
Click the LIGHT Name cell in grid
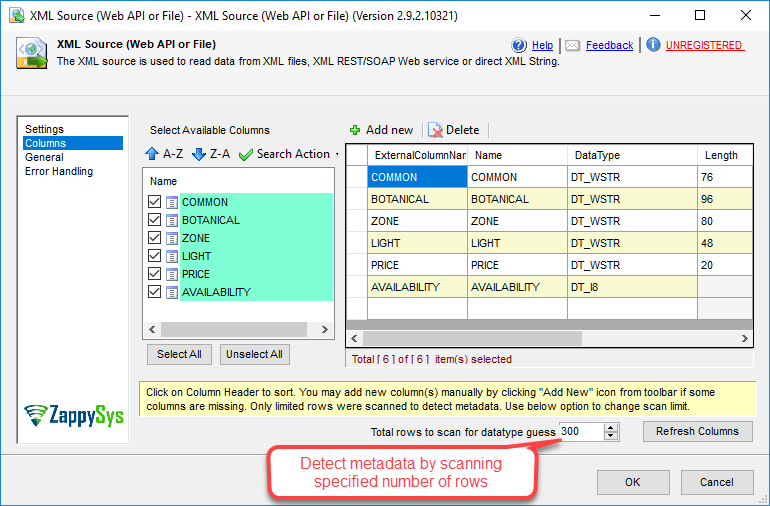518,243
